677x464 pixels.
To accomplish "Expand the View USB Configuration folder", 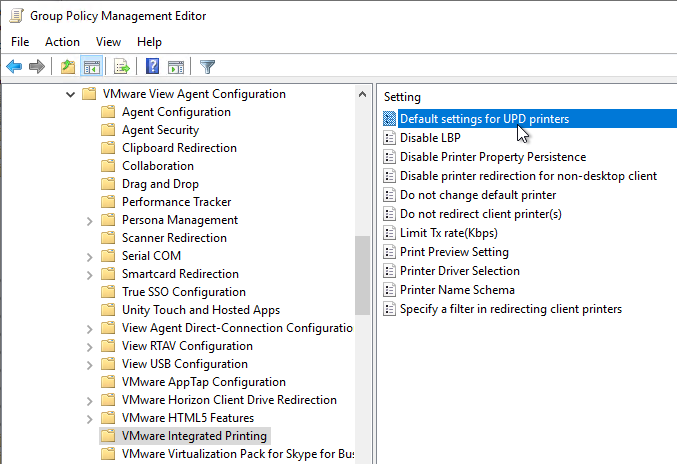I will [x=89, y=365].
